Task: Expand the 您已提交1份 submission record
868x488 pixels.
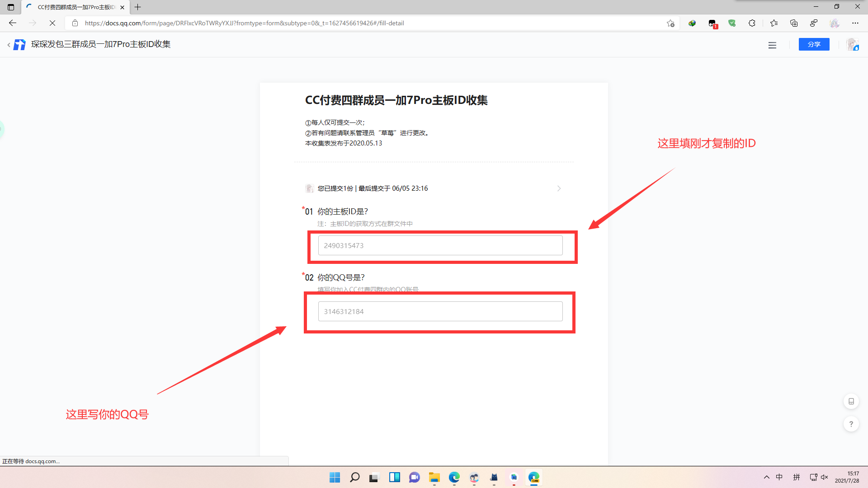Action: 433,188
